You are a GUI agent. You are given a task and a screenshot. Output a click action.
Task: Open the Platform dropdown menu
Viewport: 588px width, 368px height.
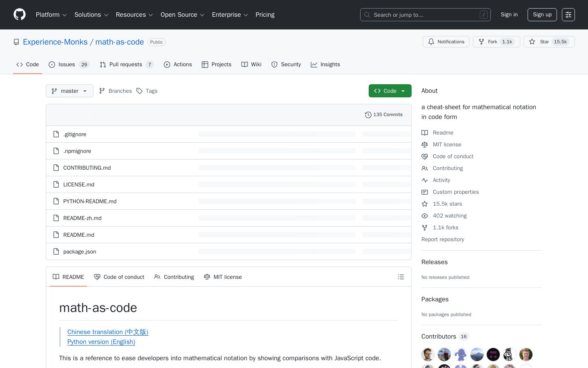point(51,15)
